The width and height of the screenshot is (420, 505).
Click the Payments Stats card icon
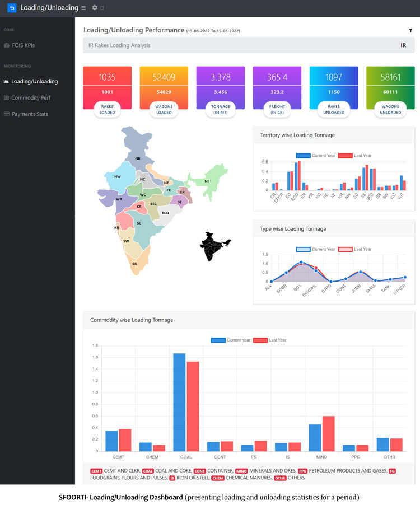pyautogui.click(x=7, y=114)
